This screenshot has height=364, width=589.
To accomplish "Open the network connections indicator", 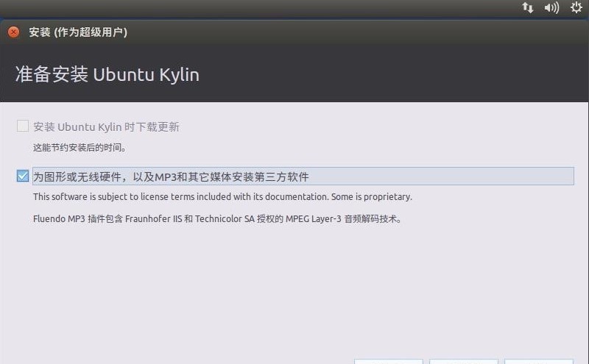I will 528,7.
